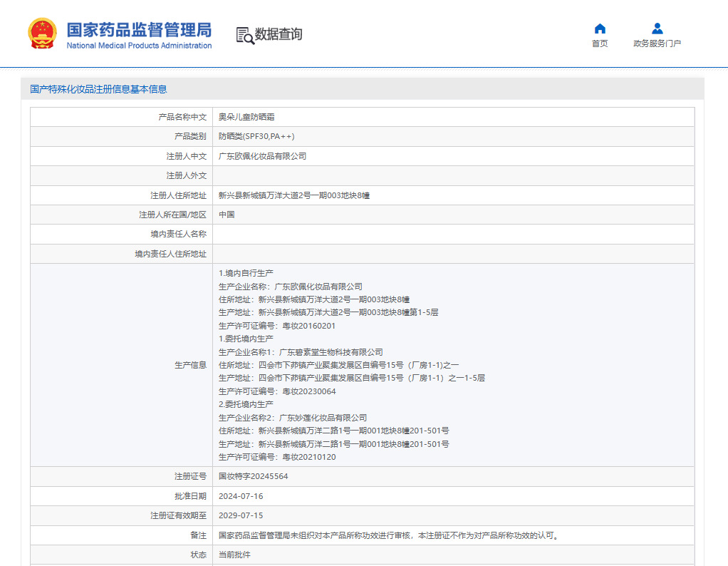Click registration number 国妆特字20245564
Image resolution: width=728 pixels, height=566 pixels.
click(253, 476)
